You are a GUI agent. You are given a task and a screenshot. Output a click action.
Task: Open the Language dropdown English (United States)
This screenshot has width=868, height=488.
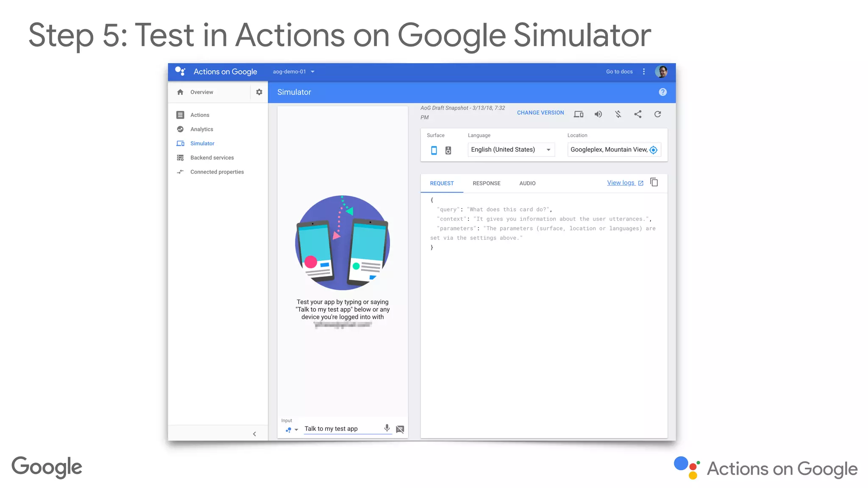[x=511, y=150]
